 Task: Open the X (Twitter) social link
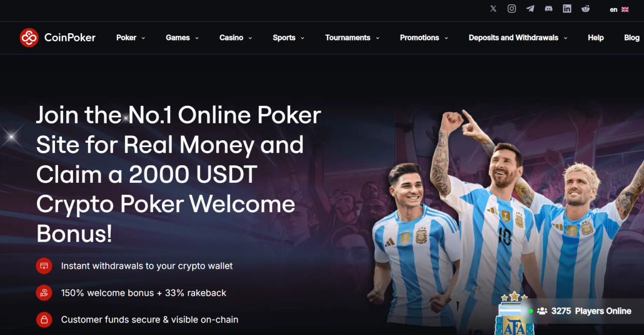[493, 9]
